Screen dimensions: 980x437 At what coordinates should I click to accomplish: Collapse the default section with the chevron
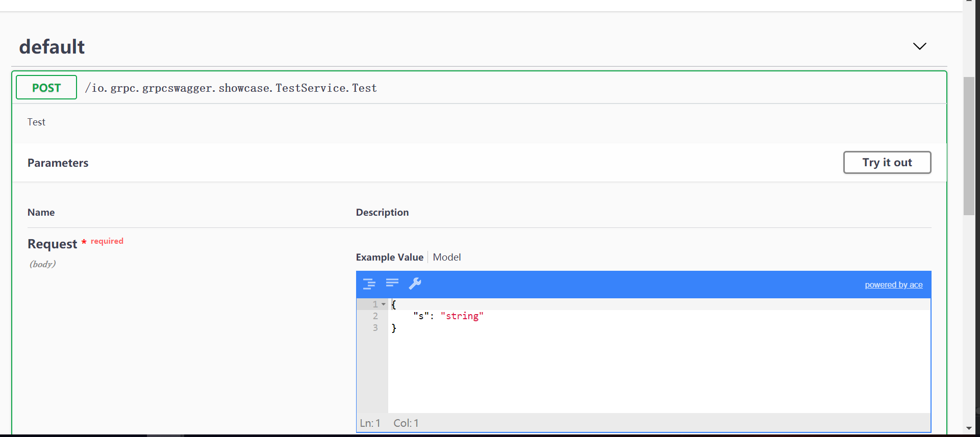click(x=919, y=46)
